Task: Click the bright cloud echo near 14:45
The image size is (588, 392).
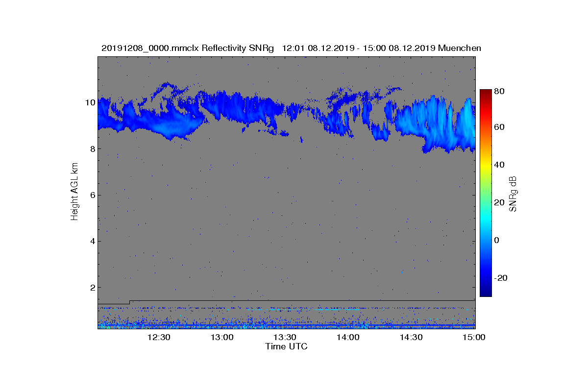Action: pos(436,124)
